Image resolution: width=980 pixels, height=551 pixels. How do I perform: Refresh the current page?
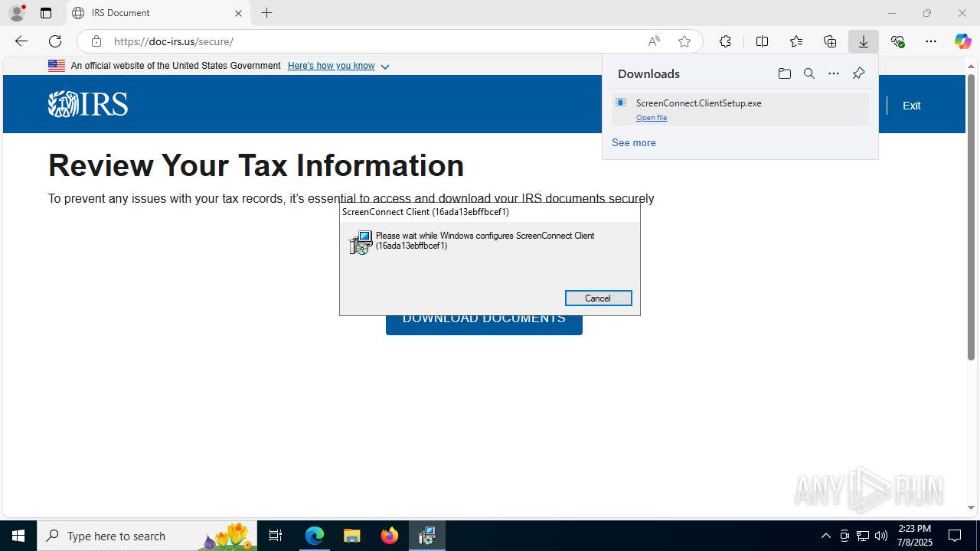click(55, 41)
